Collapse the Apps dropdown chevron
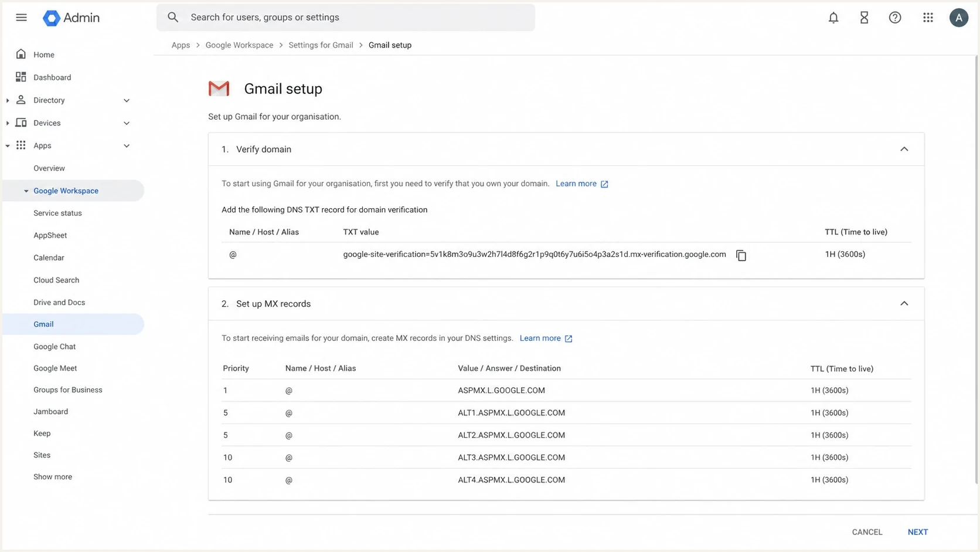The image size is (980, 552). [x=127, y=145]
